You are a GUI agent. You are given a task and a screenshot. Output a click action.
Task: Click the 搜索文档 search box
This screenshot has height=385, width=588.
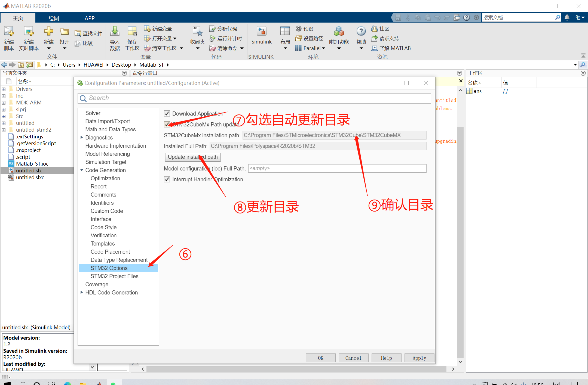tap(518, 18)
